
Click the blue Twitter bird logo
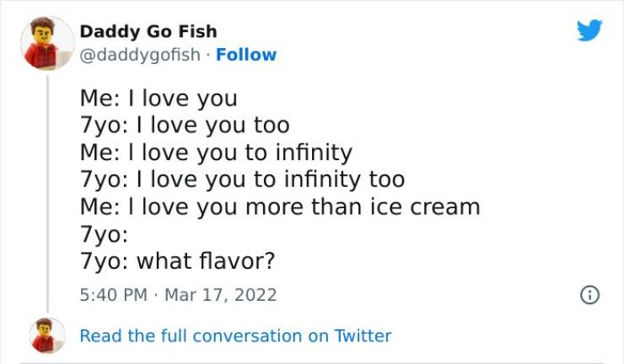[589, 29]
